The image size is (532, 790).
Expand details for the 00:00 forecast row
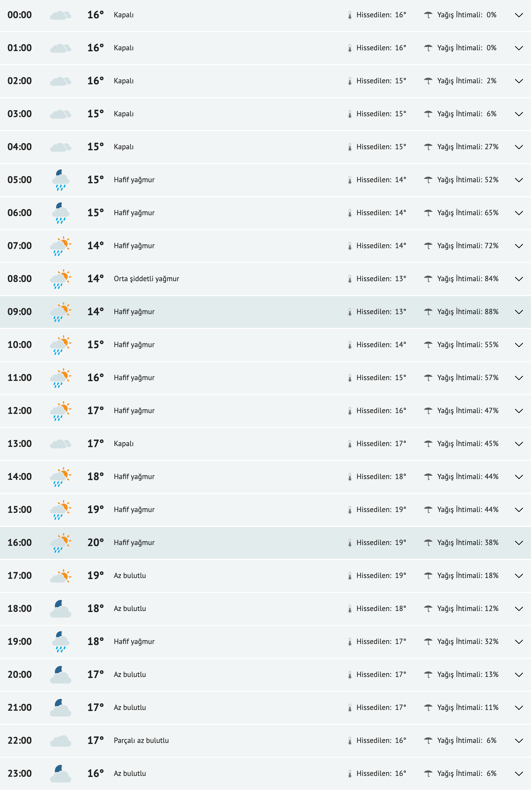click(x=519, y=15)
